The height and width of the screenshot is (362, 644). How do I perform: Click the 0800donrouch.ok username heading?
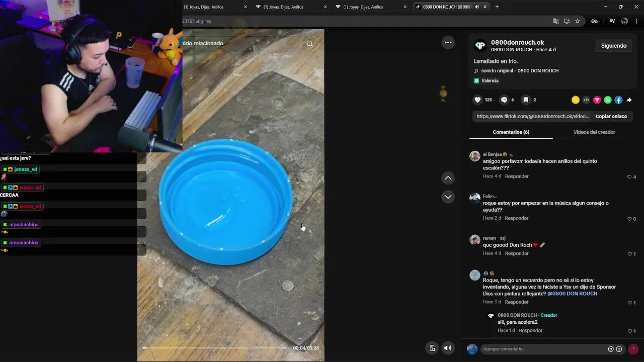click(x=517, y=43)
